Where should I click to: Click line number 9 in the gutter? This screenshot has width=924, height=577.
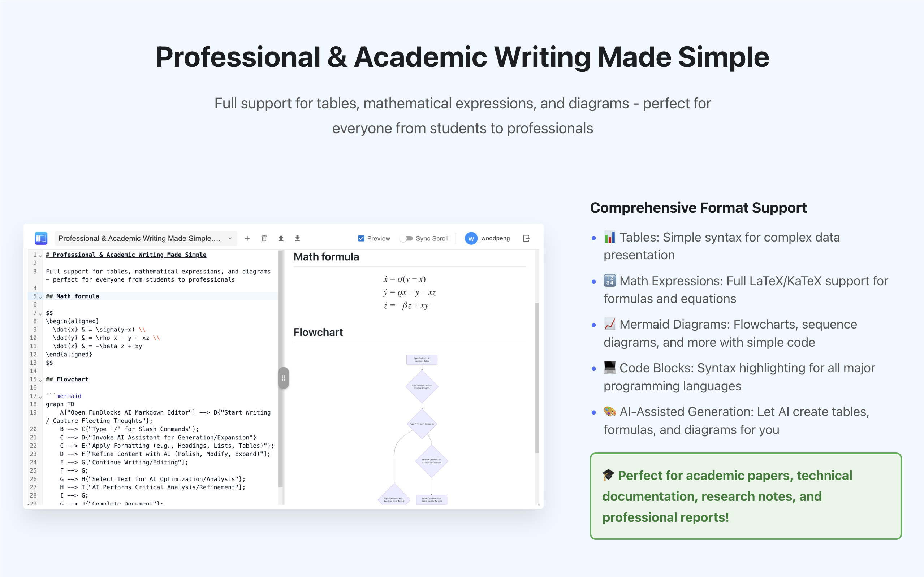34,329
